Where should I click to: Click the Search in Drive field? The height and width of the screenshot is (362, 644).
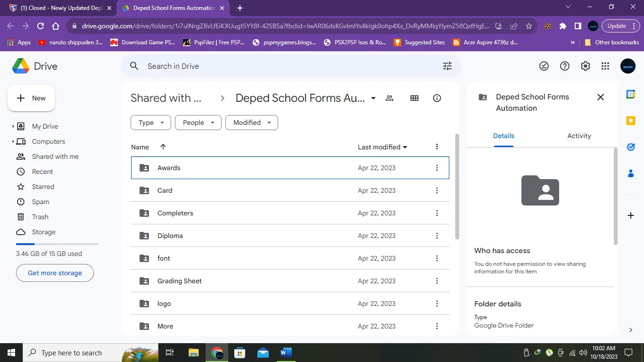(290, 66)
